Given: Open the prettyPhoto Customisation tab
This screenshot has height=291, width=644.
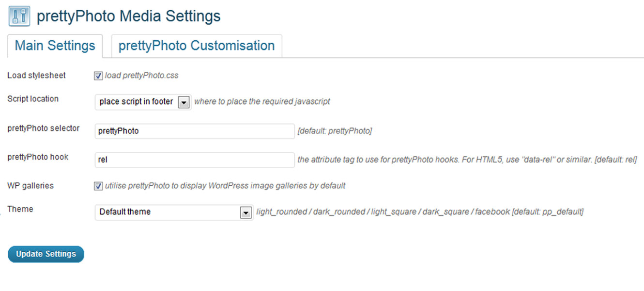Looking at the screenshot, I should point(197,46).
